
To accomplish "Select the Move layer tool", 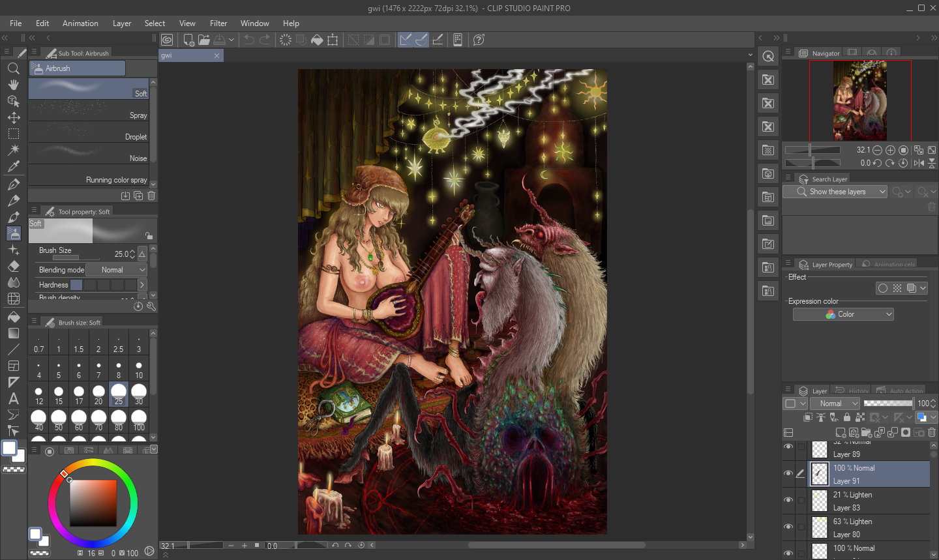I will tap(13, 117).
